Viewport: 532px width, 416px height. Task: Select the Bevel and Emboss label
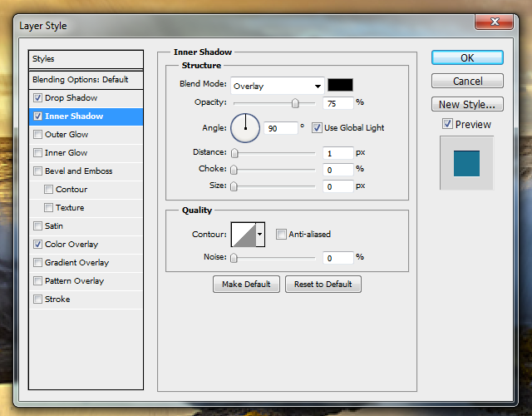click(x=78, y=171)
